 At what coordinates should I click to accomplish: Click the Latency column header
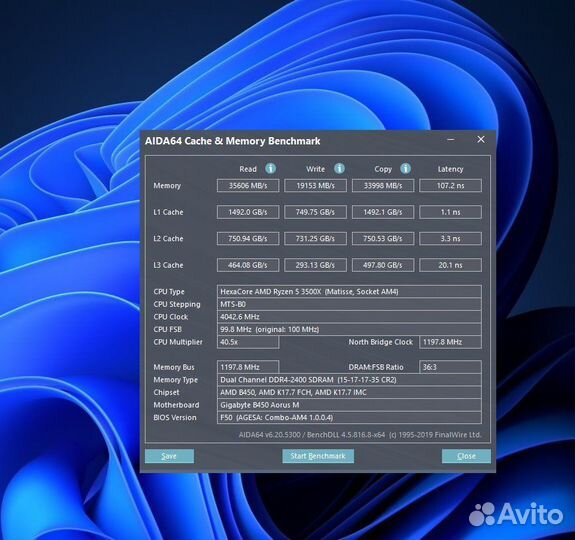pos(450,169)
